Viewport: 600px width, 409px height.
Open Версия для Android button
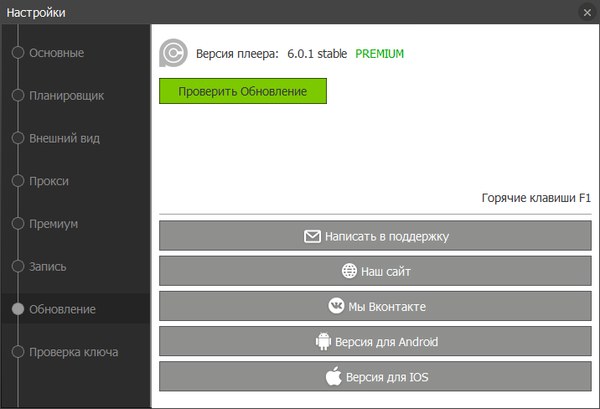click(x=377, y=342)
